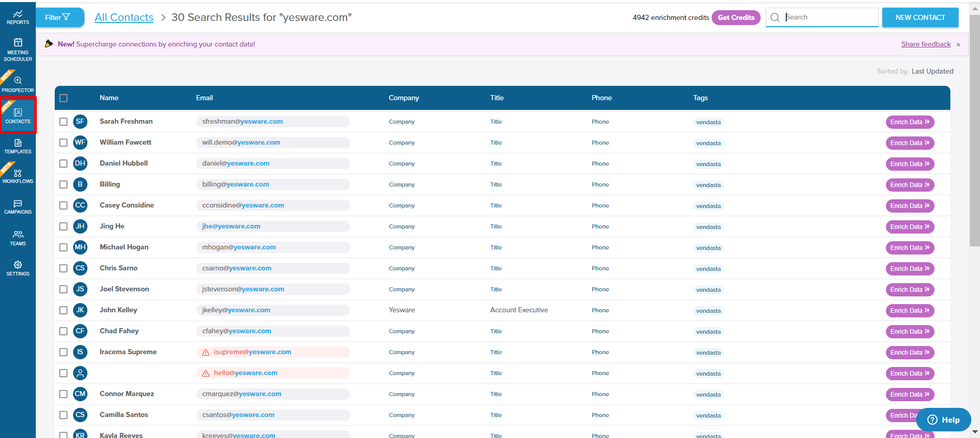Click the IS avatar for Iracema Supreme
Viewport: 980px width, 438px height.
click(80, 352)
